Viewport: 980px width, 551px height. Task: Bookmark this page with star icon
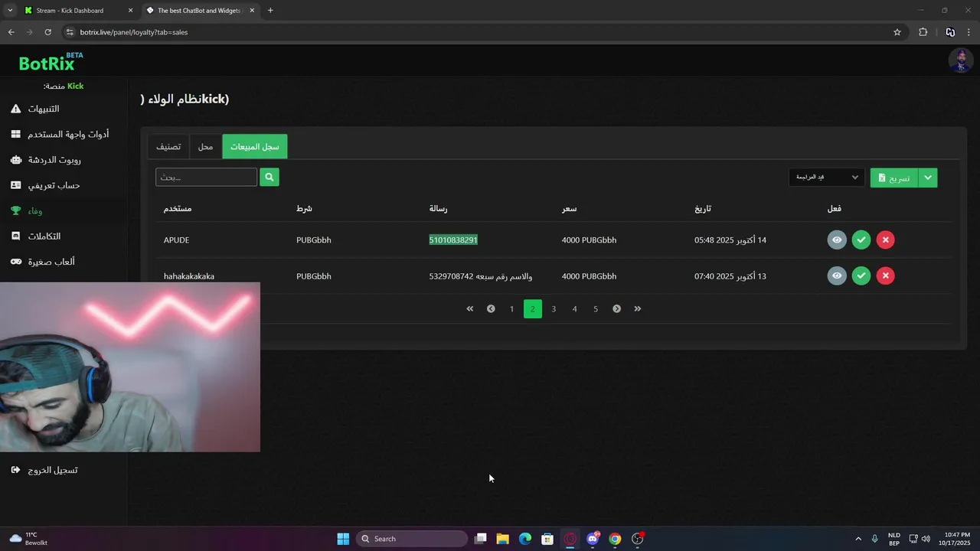pos(897,32)
